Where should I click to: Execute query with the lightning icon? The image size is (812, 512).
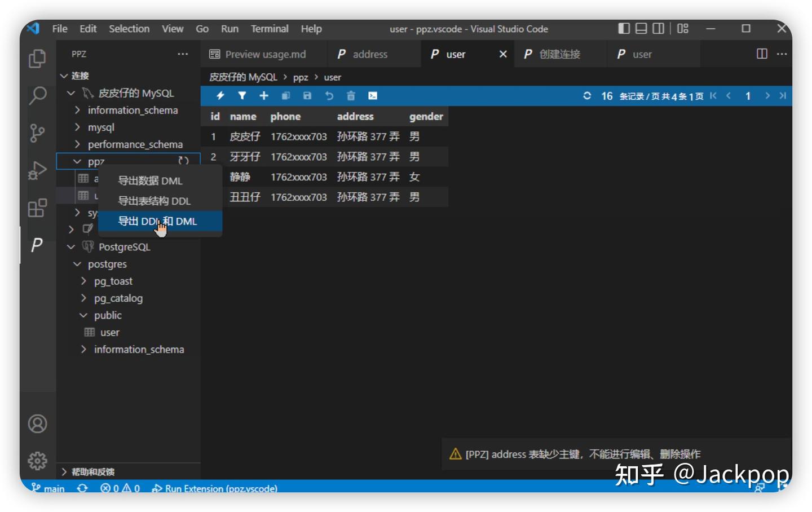(x=220, y=96)
